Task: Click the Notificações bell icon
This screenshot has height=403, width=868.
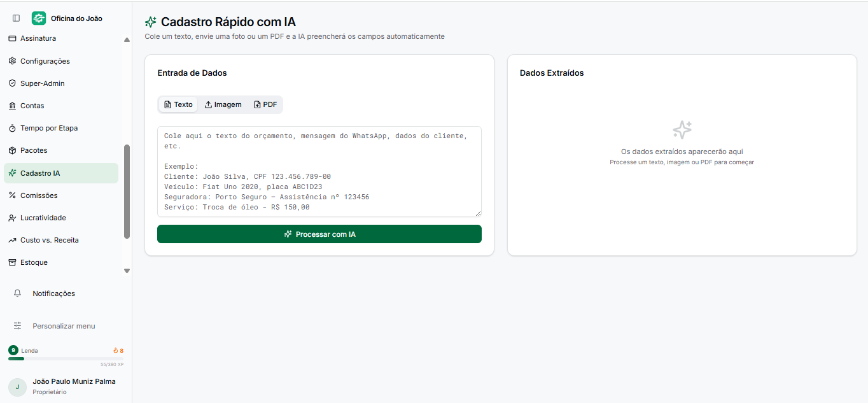Action: point(17,293)
